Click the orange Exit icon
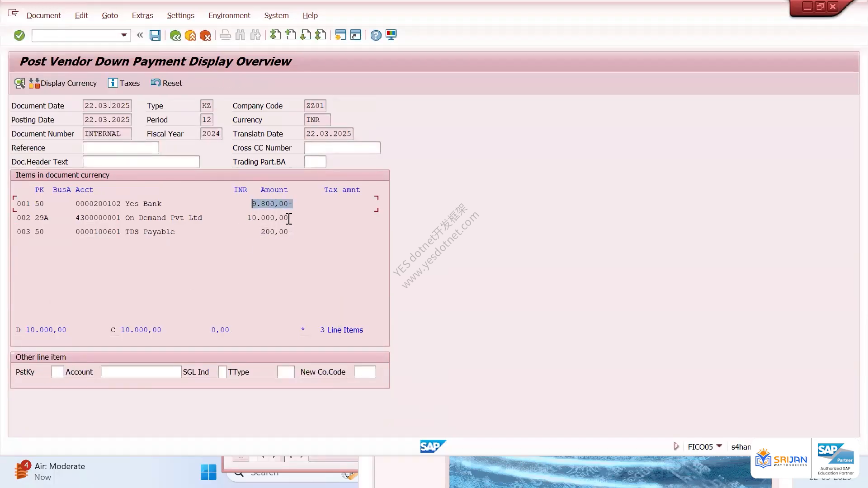The width and height of the screenshot is (868, 488). coord(190,35)
